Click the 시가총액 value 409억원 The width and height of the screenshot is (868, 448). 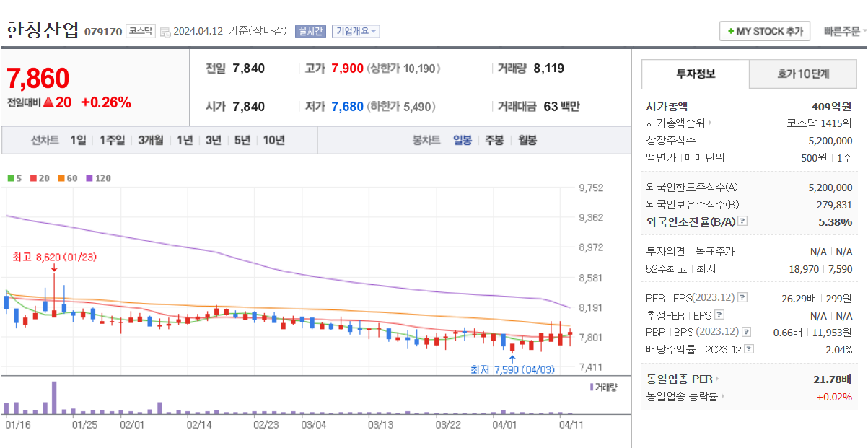pyautogui.click(x=833, y=106)
